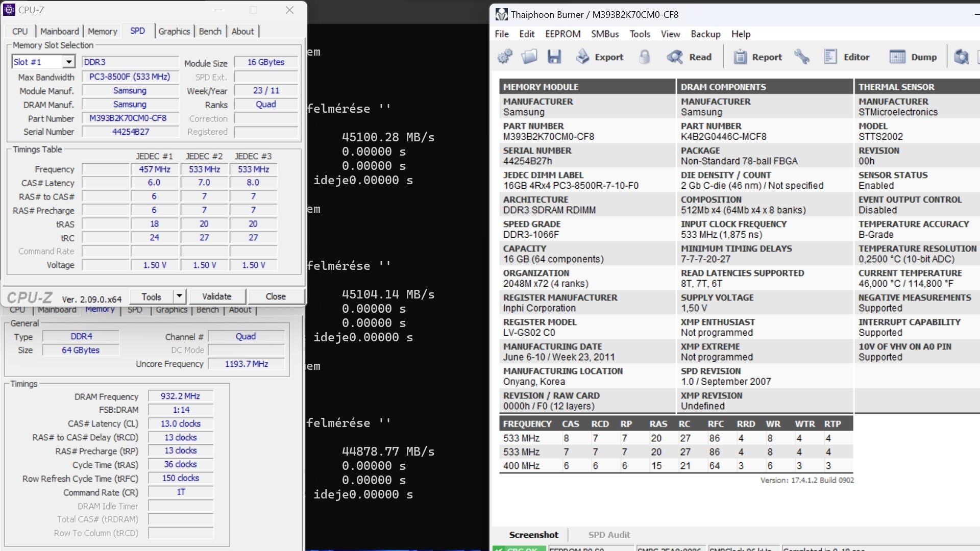The width and height of the screenshot is (980, 551).
Task: Open the File menu in Thaiphoon Burner
Action: coord(502,34)
